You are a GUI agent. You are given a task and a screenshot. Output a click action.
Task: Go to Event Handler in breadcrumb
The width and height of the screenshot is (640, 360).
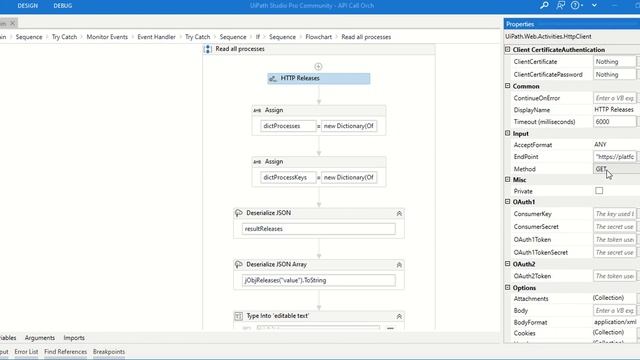[x=156, y=37]
